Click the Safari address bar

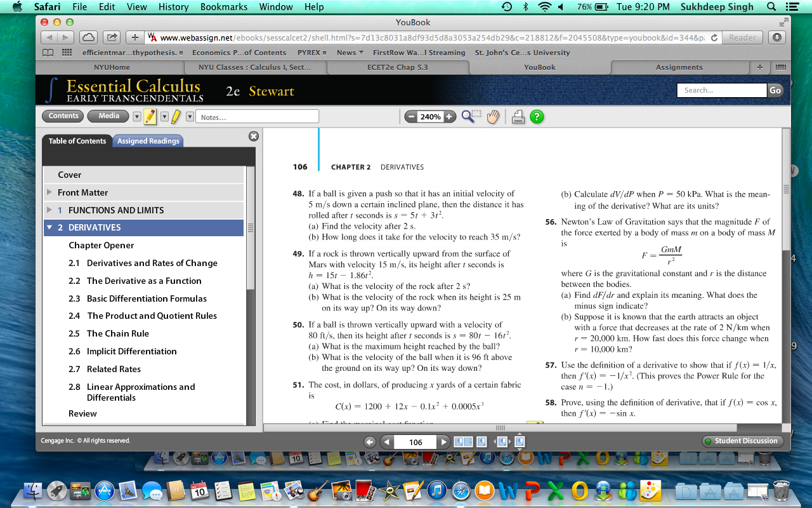point(433,37)
